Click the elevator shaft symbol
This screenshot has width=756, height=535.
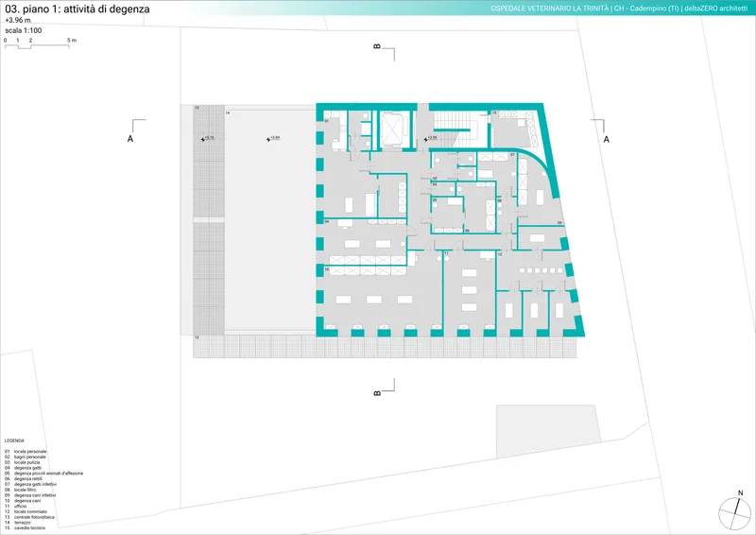(392, 128)
